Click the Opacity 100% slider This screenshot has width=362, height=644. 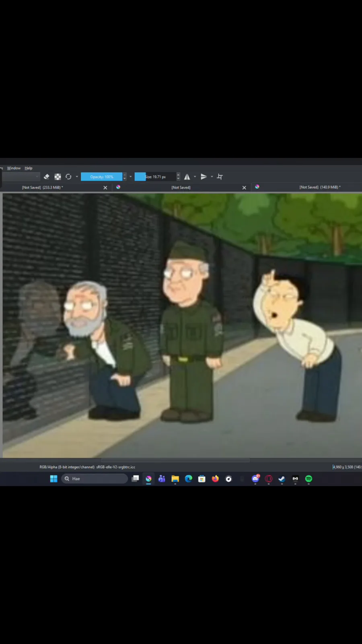101,177
